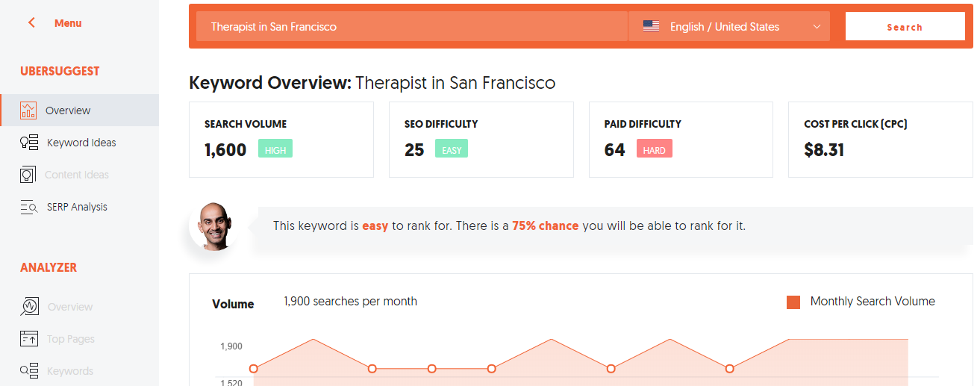Click Neil Patel avatar thumbnail
Viewport: 980px width, 386px height.
(x=215, y=226)
